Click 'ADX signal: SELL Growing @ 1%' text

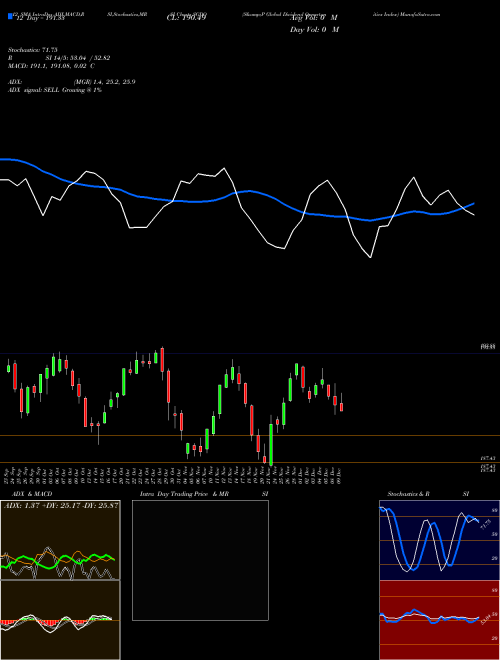click(55, 90)
